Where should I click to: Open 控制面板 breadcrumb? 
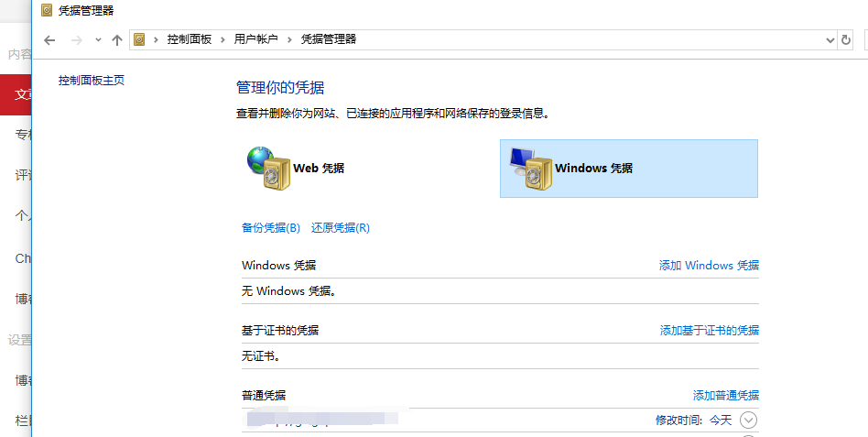[x=190, y=39]
